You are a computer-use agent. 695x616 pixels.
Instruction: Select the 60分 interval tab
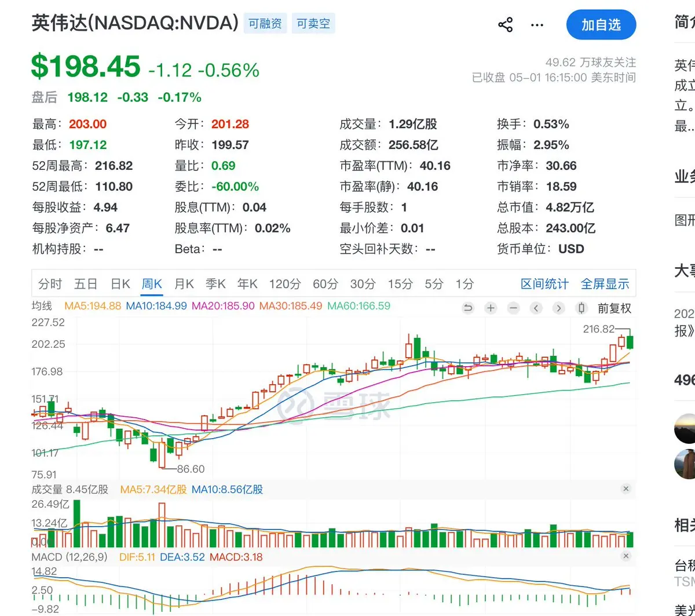(325, 284)
